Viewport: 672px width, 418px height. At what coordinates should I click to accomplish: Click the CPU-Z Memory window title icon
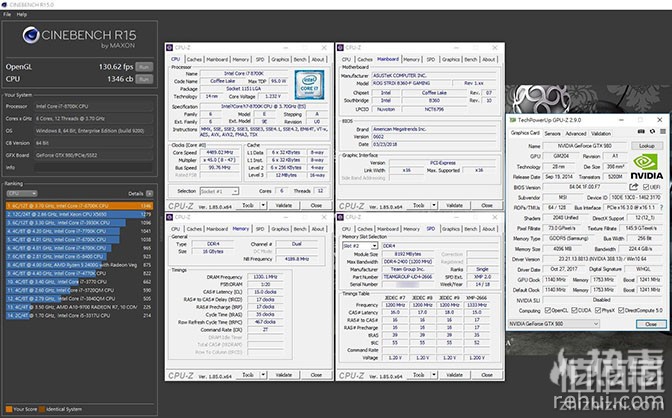point(170,217)
